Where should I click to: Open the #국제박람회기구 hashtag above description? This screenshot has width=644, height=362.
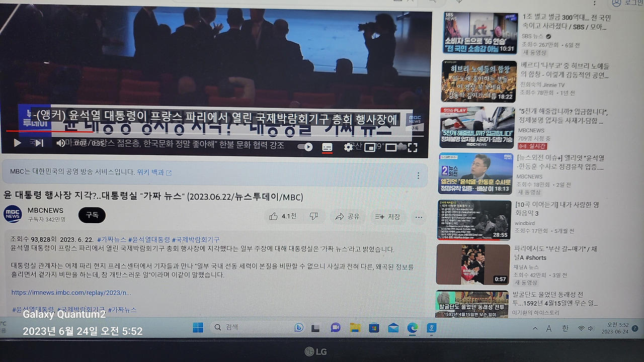point(196,239)
